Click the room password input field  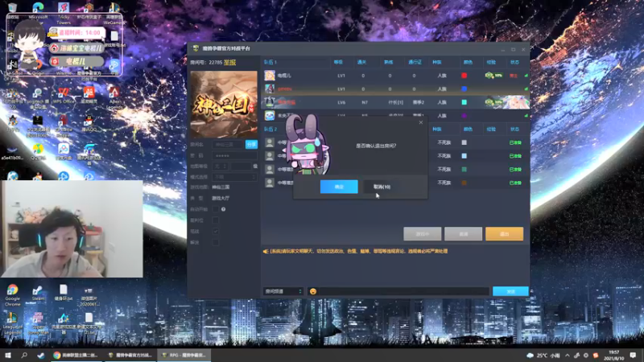234,155
